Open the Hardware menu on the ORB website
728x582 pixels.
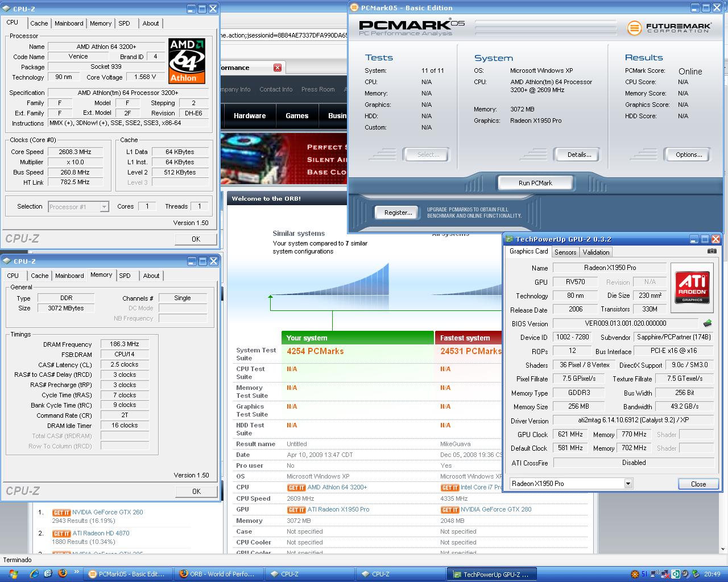(x=250, y=116)
